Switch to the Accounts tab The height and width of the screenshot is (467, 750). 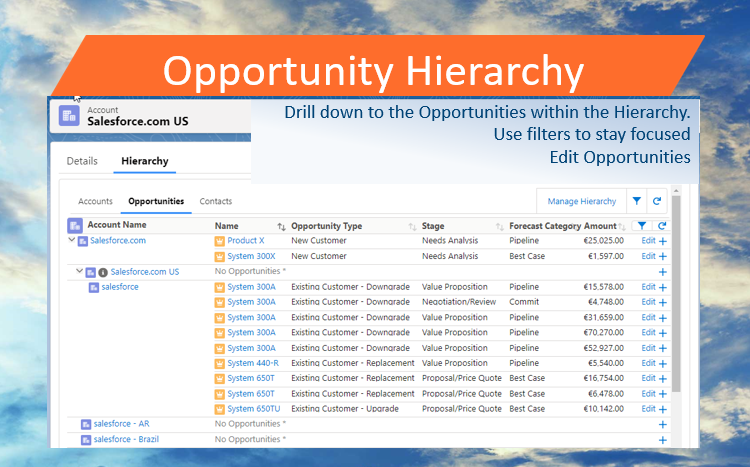pyautogui.click(x=95, y=201)
